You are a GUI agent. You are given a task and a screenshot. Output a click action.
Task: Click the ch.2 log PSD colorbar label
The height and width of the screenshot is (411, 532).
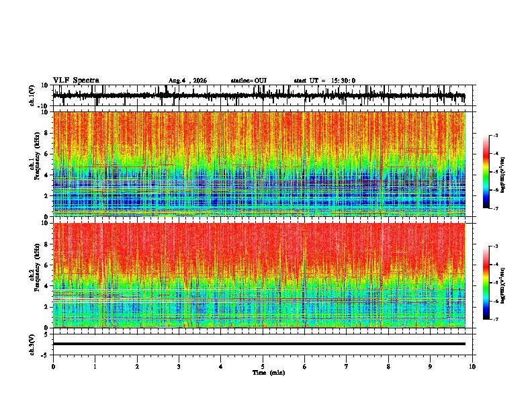(502, 285)
